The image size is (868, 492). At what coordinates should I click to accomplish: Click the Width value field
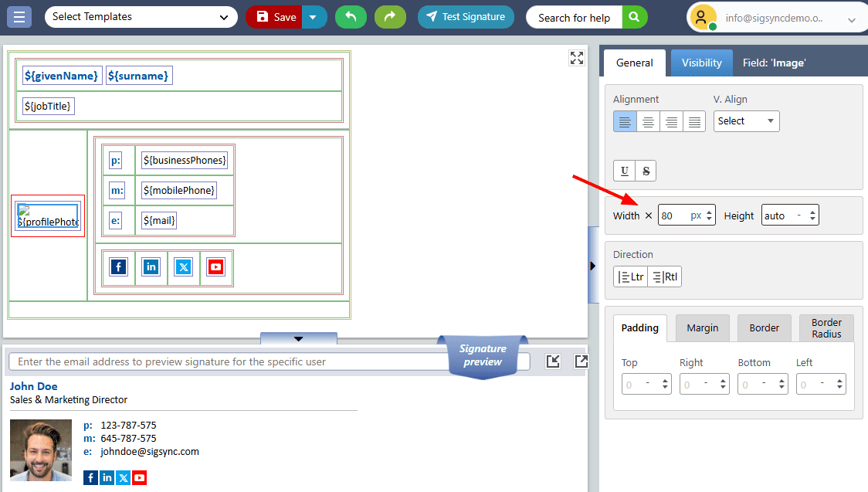673,215
